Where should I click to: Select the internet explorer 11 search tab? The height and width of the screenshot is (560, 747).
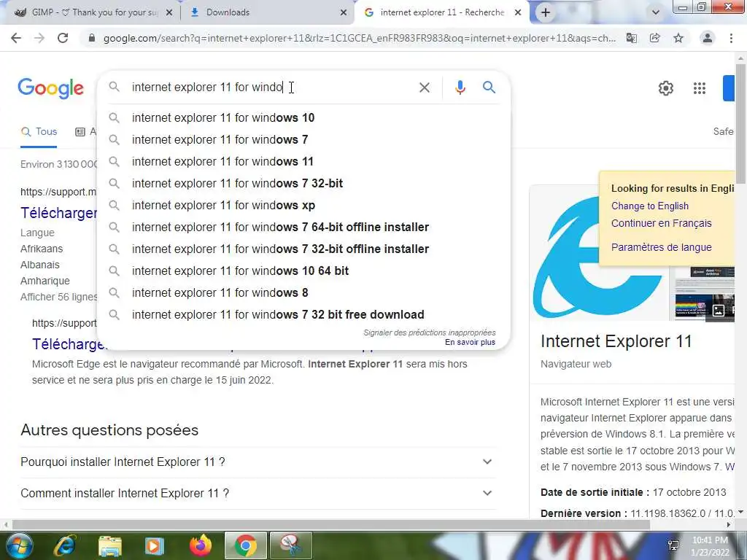coord(441,12)
